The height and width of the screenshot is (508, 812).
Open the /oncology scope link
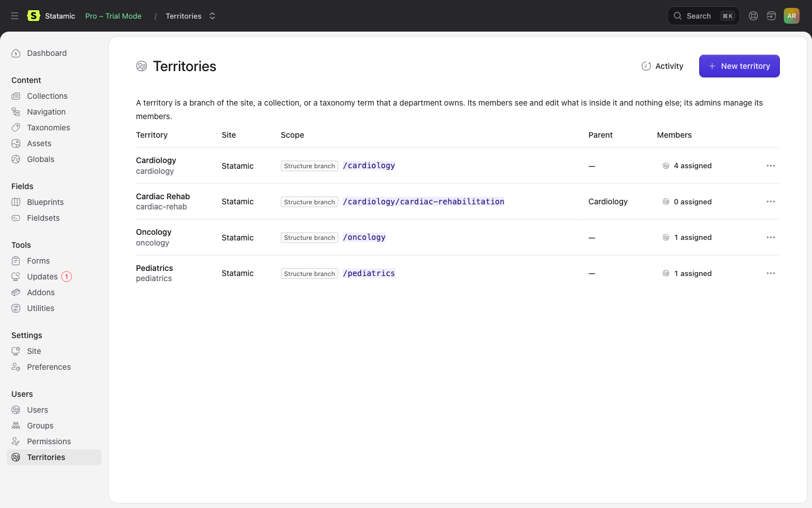(364, 237)
